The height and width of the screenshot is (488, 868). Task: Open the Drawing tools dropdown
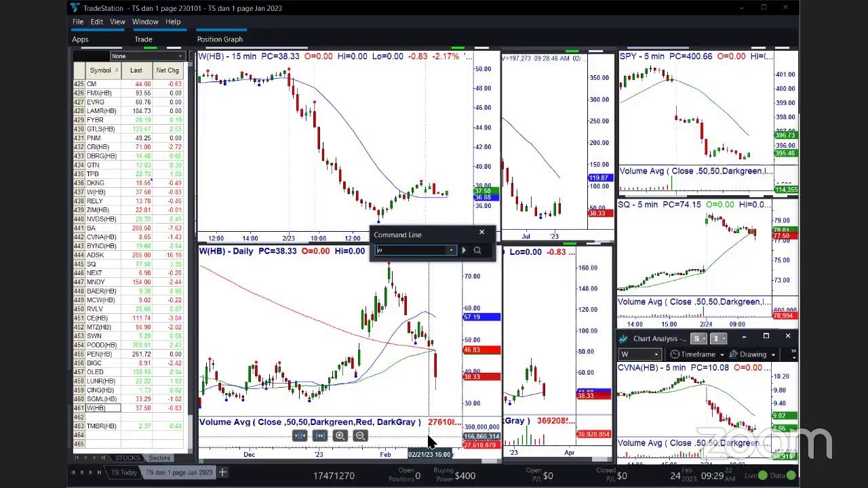tap(757, 354)
